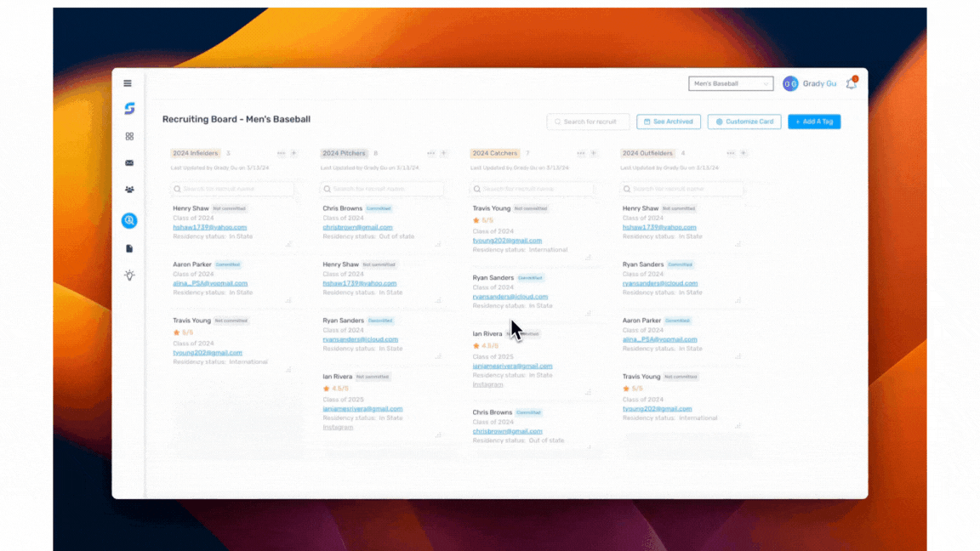Image resolution: width=980 pixels, height=551 pixels.
Task: Select the 2024 Infielders tag label
Action: (x=196, y=153)
